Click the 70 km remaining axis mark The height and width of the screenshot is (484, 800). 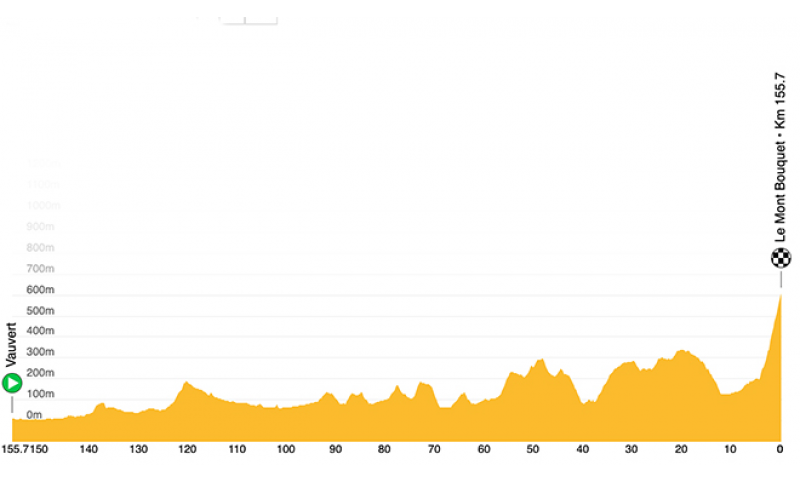coord(434,449)
